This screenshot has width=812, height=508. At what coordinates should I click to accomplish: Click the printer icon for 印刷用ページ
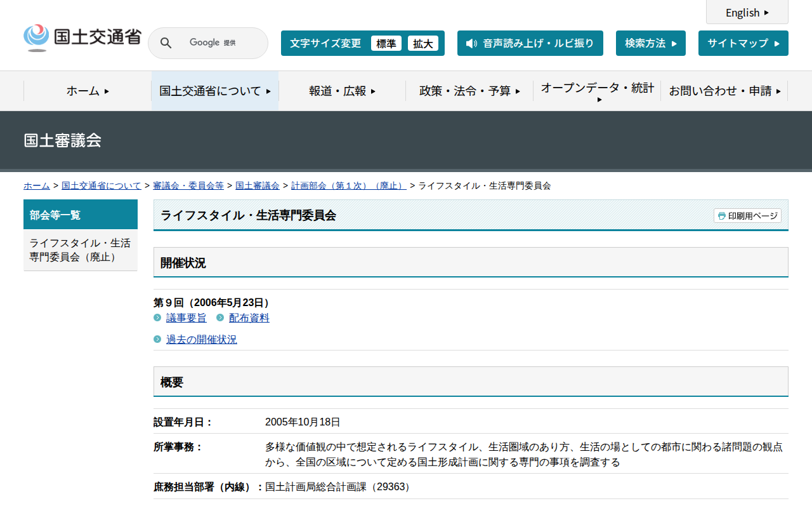point(721,216)
